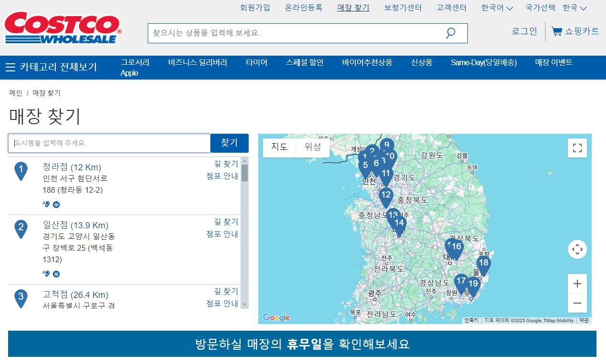Click 점포 안내 for 청라점
Screen dimensions: 606x364
tap(222, 176)
